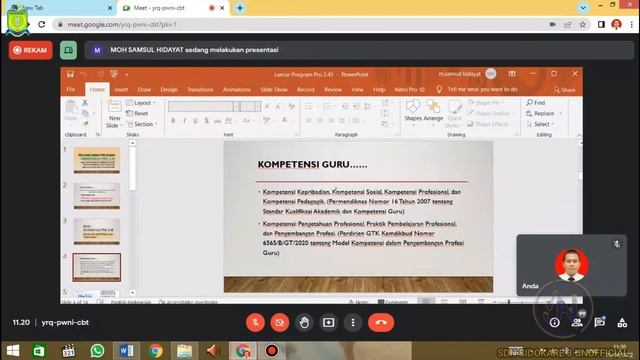
Task: Raise hand in the meeting
Action: 304,322
